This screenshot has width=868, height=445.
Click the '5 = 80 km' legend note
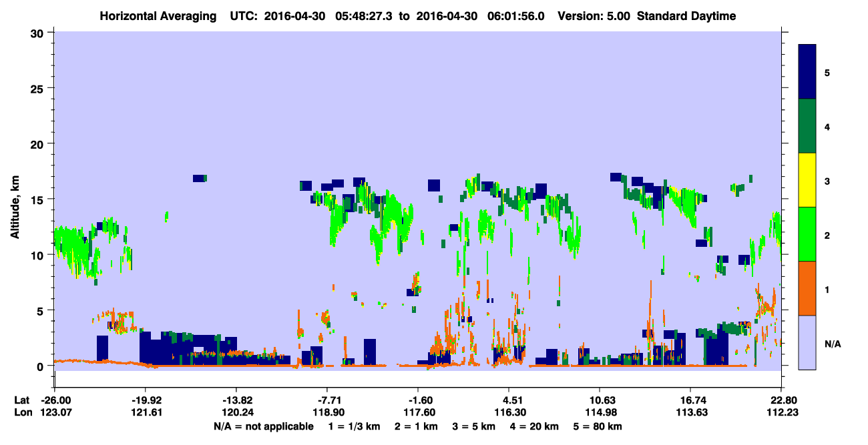pyautogui.click(x=598, y=426)
